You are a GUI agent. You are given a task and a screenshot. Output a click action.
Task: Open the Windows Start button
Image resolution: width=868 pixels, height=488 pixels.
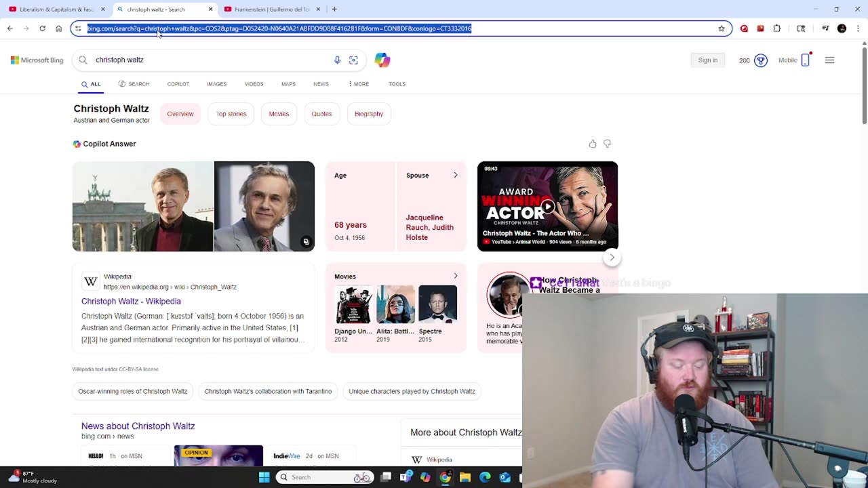[264, 477]
